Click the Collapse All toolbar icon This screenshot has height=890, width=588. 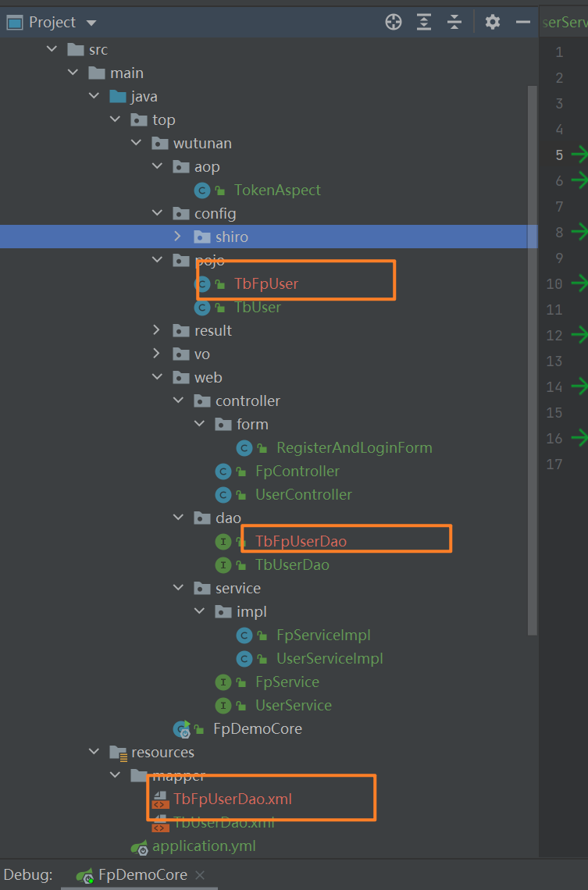(x=454, y=22)
